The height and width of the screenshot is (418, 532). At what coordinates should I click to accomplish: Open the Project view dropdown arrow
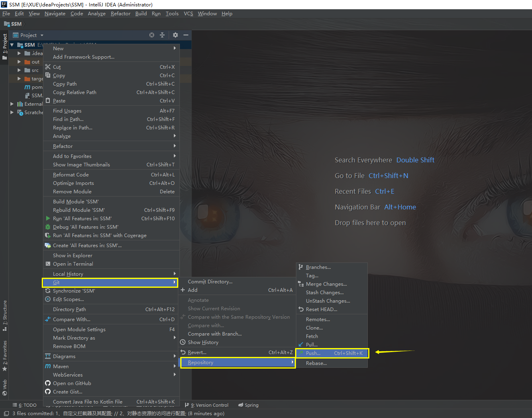(42, 35)
